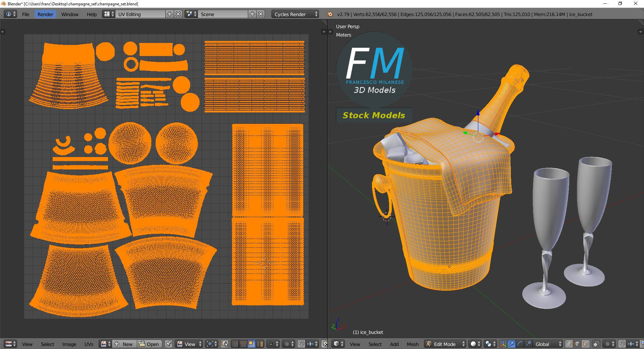Toggle the 3D manipulator widget

point(503,344)
